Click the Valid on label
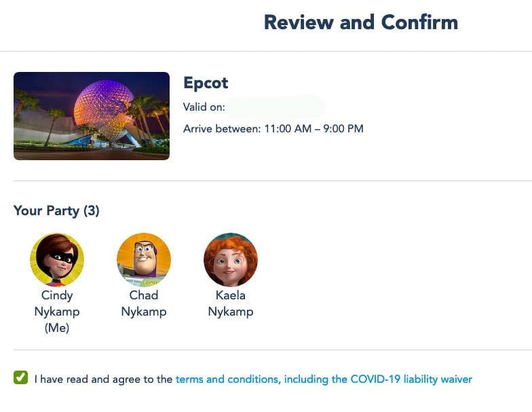This screenshot has width=532, height=412. (x=204, y=107)
